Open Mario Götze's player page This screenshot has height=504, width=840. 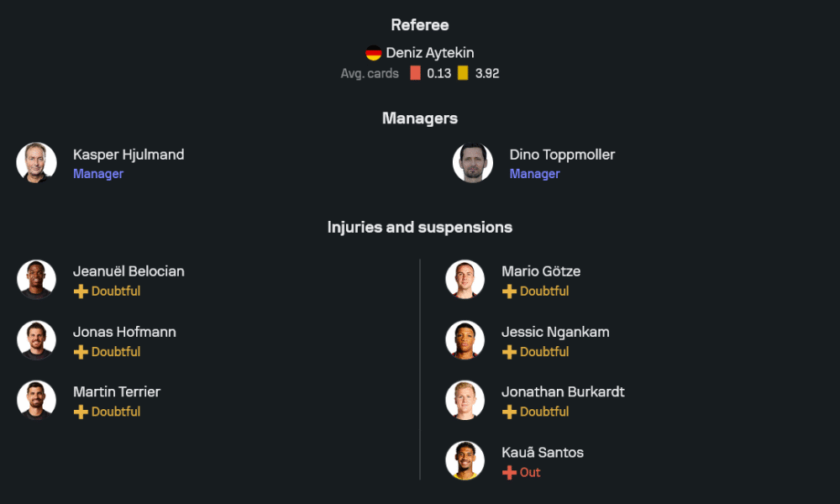tap(541, 271)
